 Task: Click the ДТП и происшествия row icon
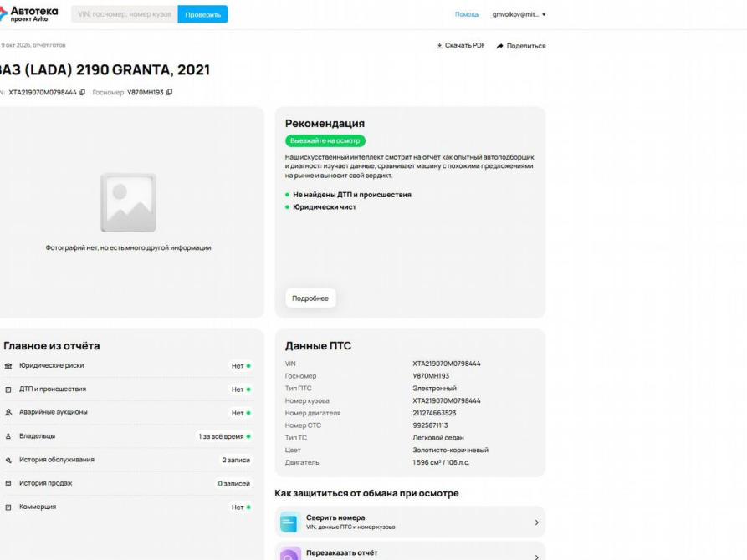[x=8, y=389]
